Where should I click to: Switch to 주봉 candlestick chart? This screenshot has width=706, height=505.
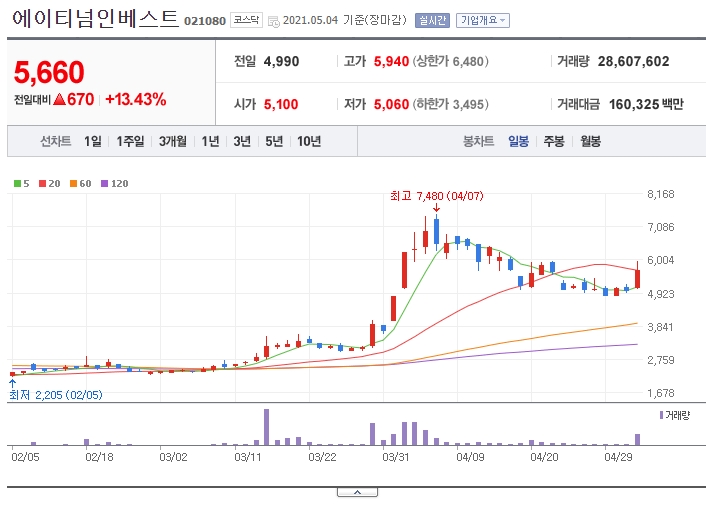click(554, 141)
